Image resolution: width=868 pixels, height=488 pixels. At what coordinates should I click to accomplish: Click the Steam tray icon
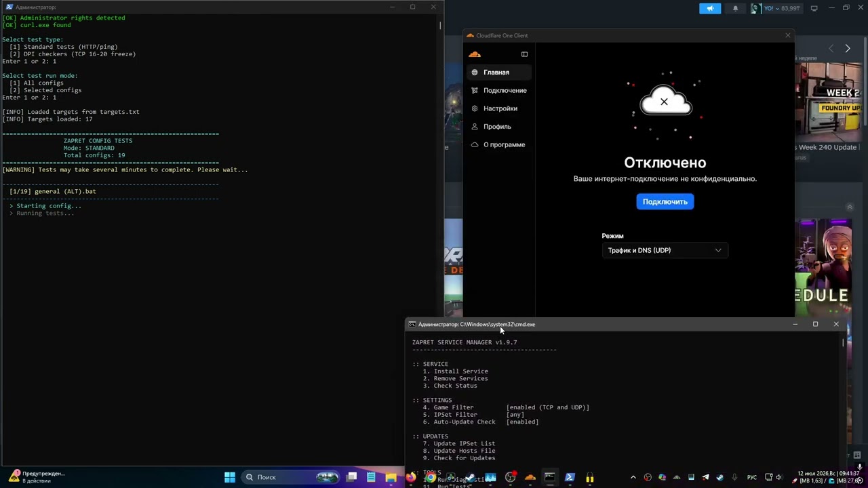[719, 477]
